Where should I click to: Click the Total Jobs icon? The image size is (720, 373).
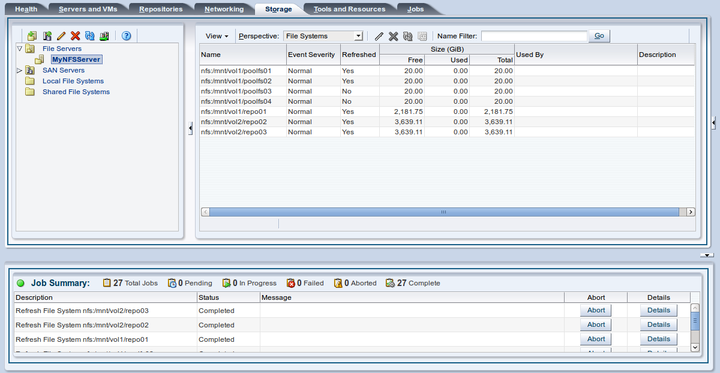[x=107, y=283]
